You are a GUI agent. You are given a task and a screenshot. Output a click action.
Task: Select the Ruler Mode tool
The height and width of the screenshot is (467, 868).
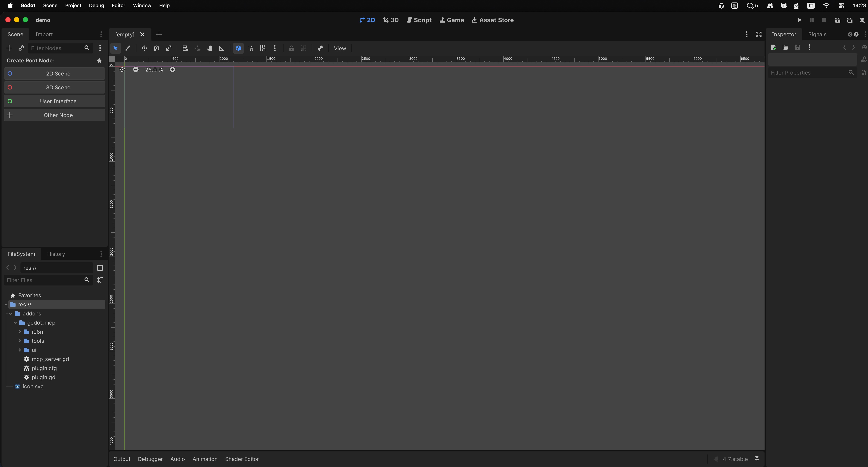221,48
